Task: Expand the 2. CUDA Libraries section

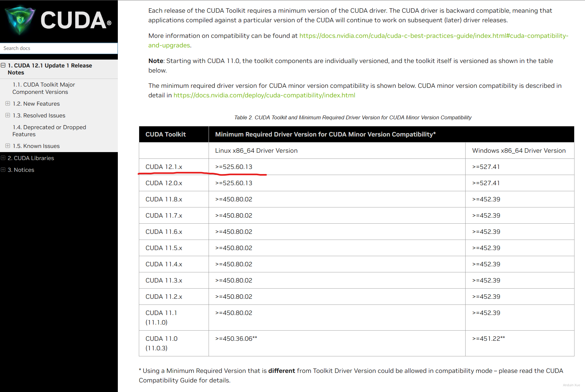Action: (3, 158)
